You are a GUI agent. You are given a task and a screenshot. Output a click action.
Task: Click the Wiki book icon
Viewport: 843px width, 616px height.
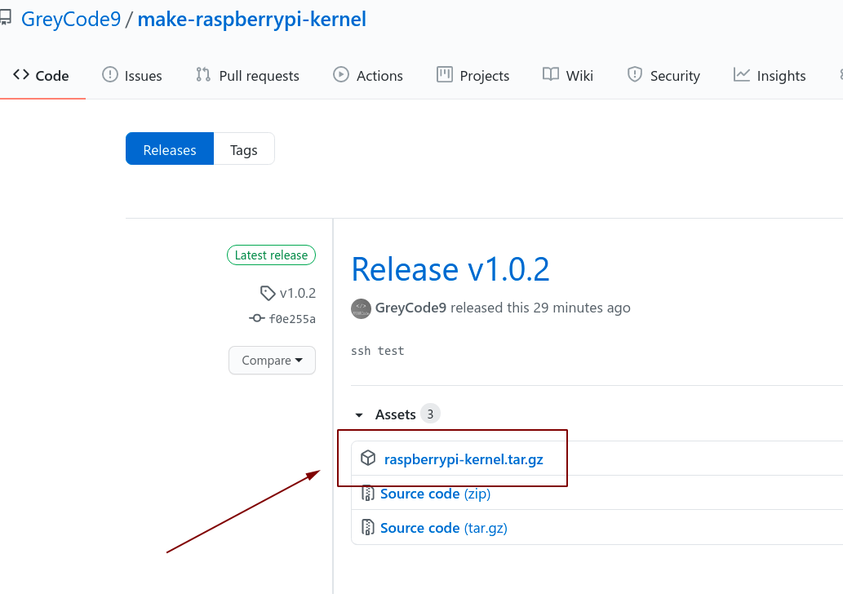(551, 74)
